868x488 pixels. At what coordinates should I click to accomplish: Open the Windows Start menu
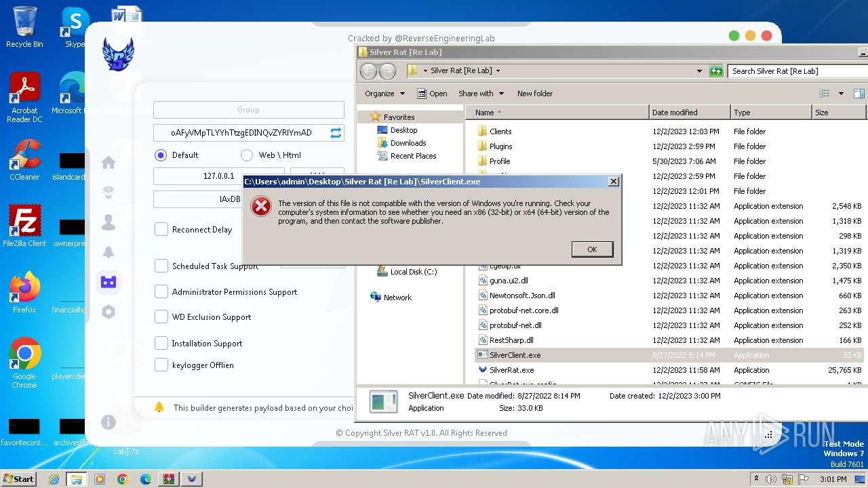pos(19,479)
